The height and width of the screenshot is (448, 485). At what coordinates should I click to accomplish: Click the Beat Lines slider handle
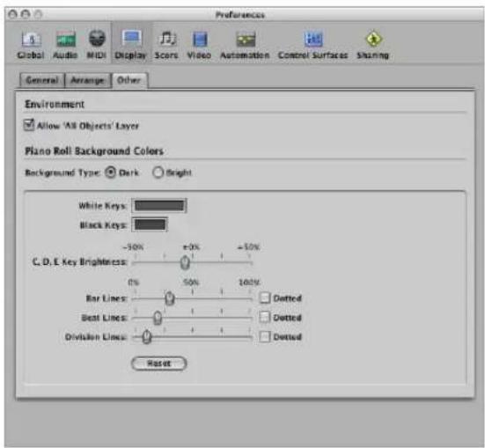click(x=158, y=318)
